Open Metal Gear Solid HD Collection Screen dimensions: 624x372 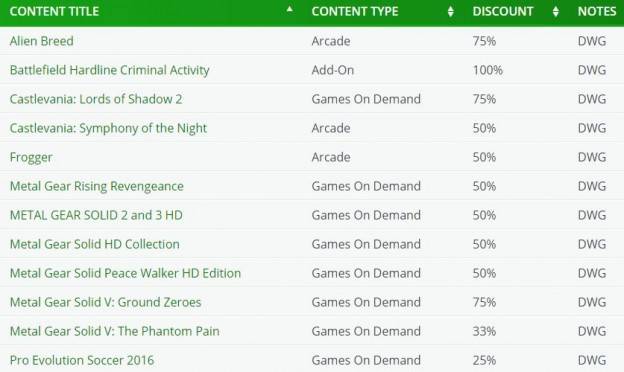pyautogui.click(x=95, y=244)
